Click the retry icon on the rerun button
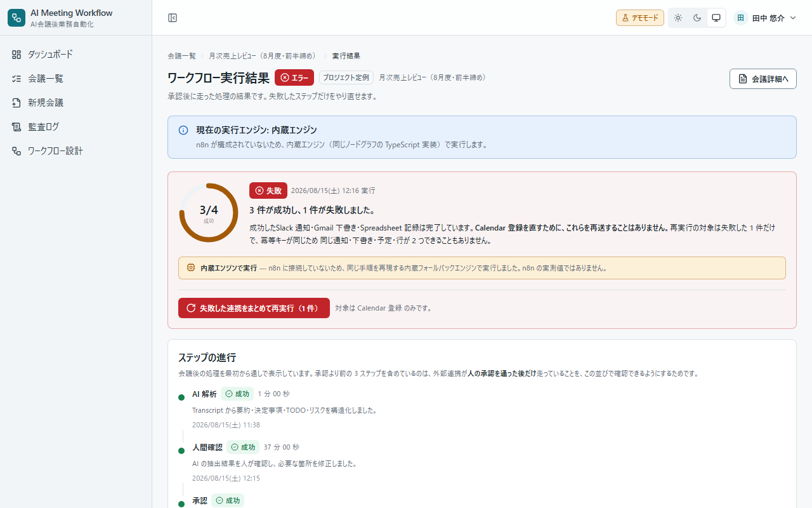 tap(191, 308)
